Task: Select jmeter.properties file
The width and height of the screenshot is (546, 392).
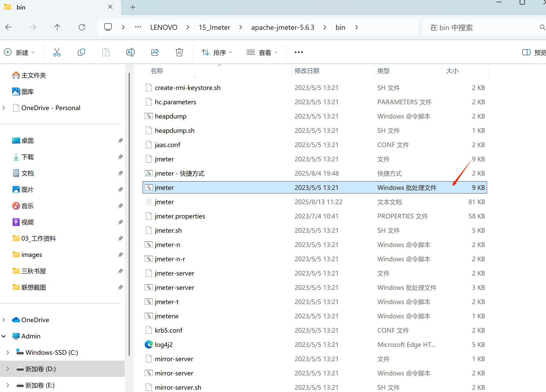Action: 315,216
